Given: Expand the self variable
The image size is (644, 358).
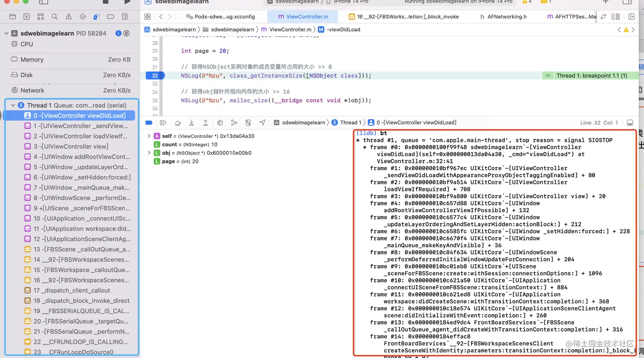Looking at the screenshot, I should pos(149,136).
